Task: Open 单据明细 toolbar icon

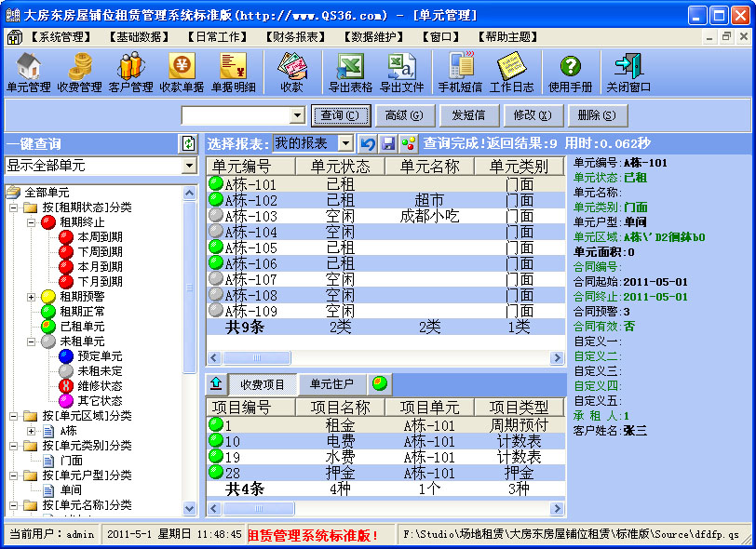Action: click(234, 73)
